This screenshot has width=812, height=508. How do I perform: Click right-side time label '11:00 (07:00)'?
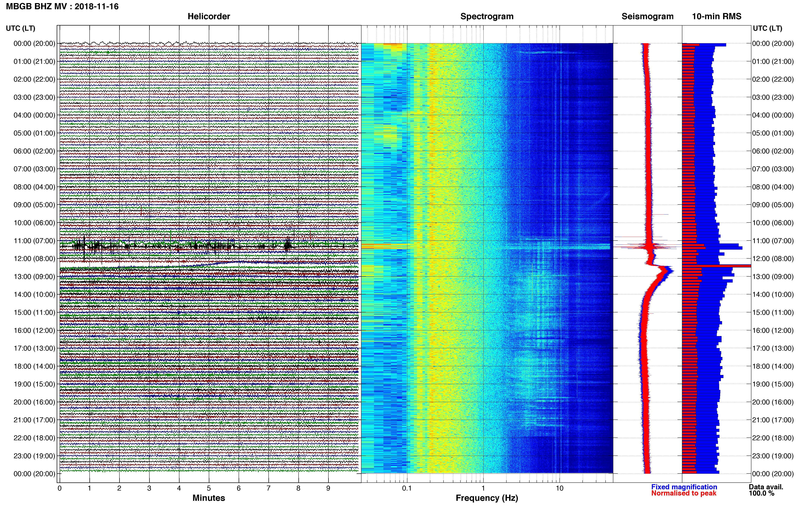773,241
